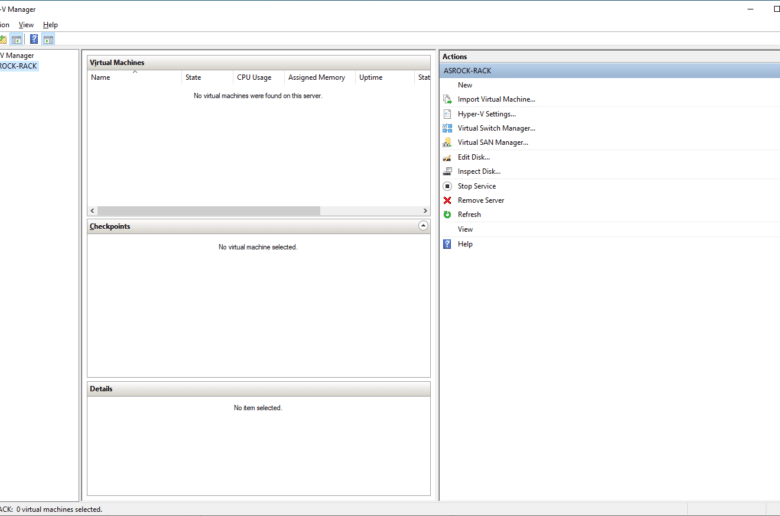Click the Actions pane title
780x516 pixels.
click(455, 57)
